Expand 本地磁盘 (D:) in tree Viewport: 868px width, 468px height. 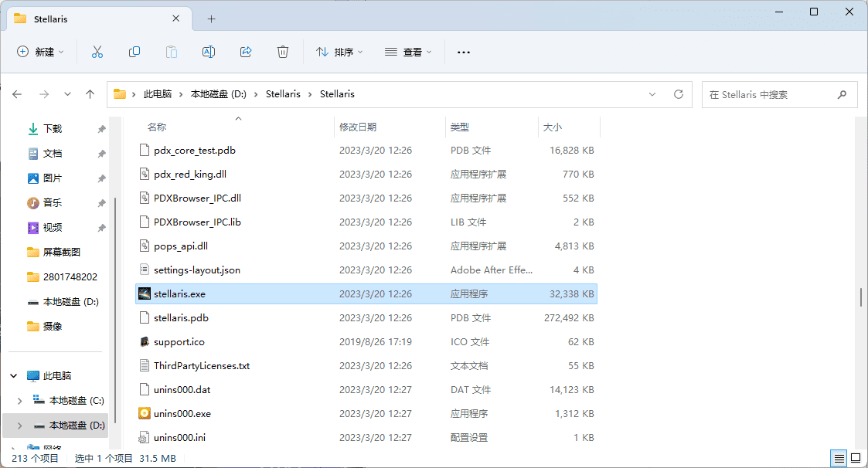point(19,426)
